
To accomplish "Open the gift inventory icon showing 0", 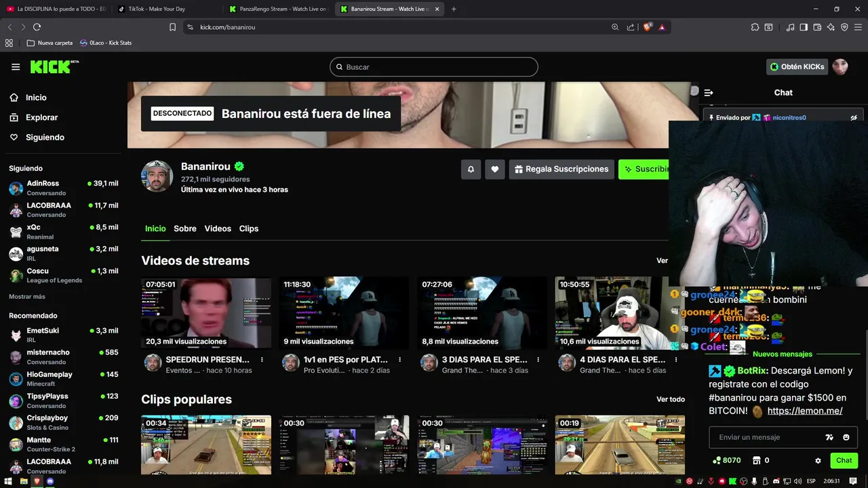I will tap(760, 460).
